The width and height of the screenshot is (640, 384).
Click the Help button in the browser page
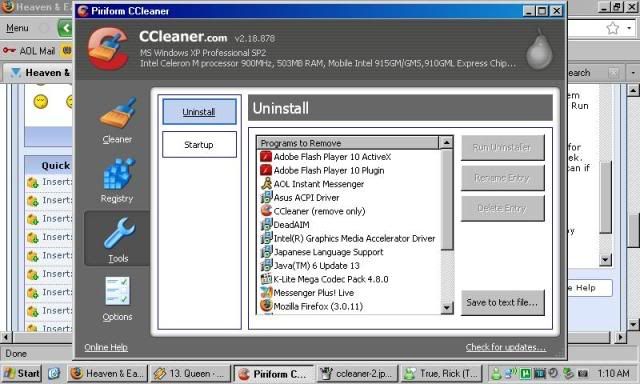(590, 288)
